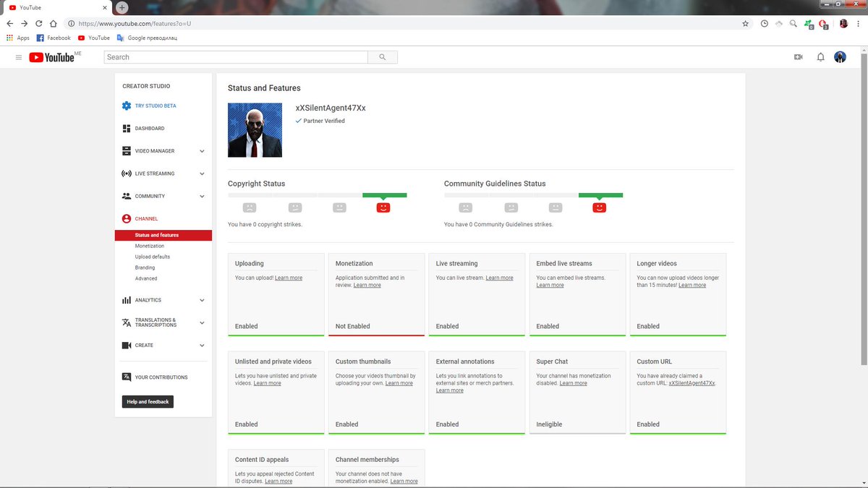Select Status and features in sidebar
This screenshot has height=488, width=868.
coord(163,235)
